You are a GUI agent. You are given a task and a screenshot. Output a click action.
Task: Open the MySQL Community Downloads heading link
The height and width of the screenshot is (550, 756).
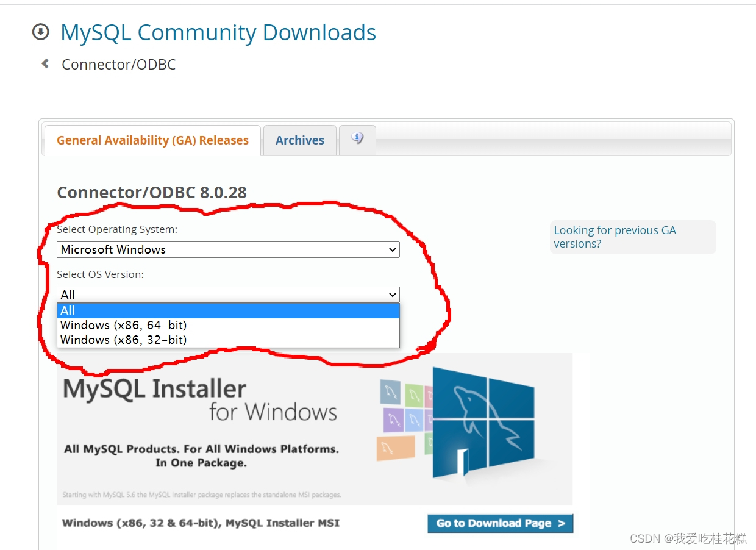pyautogui.click(x=218, y=32)
